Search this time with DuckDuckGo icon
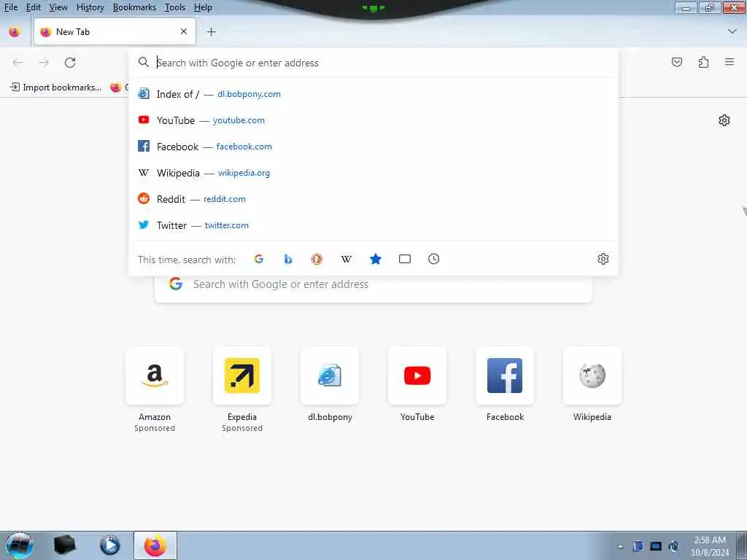 coord(317,259)
